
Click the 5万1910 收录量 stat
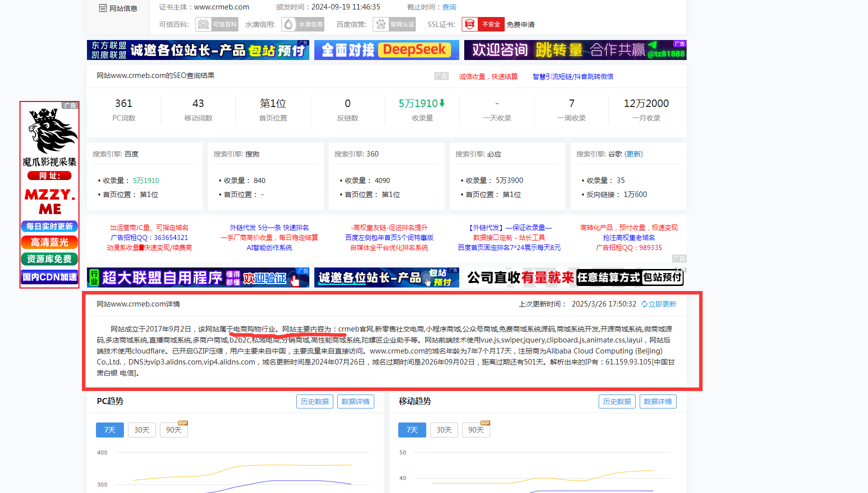coord(422,110)
